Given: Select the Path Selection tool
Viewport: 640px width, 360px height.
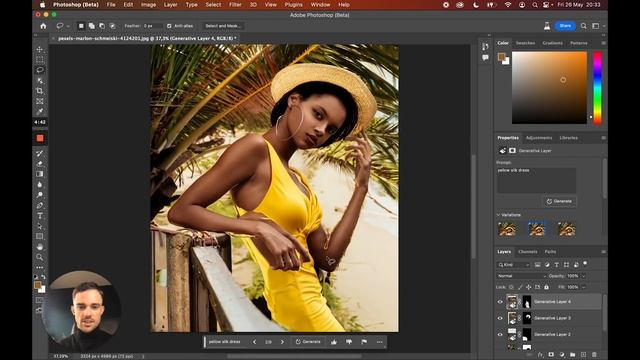Looking at the screenshot, I should click(40, 226).
